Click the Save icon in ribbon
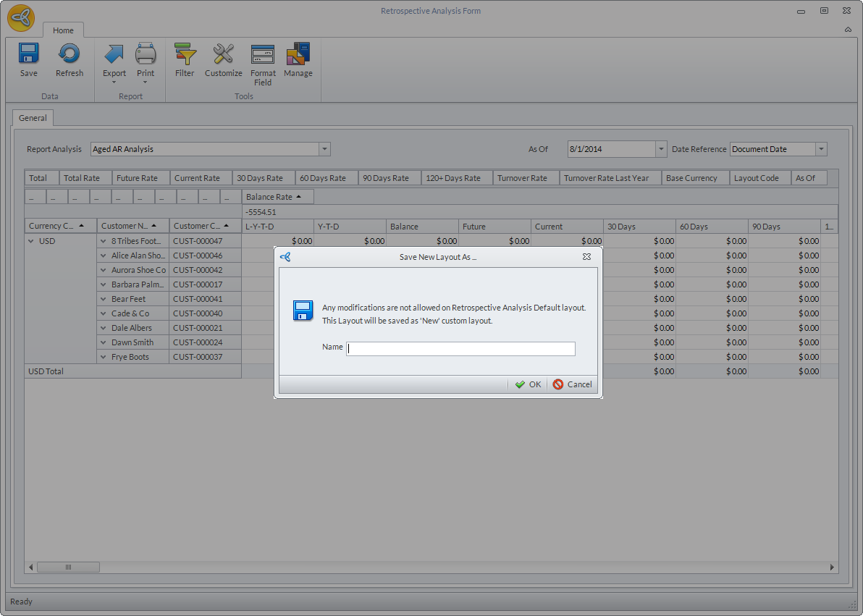The image size is (863, 616). pyautogui.click(x=28, y=55)
